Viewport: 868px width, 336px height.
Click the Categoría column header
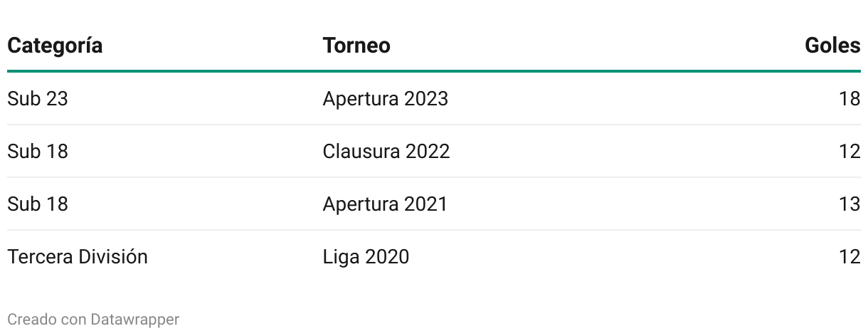click(55, 46)
